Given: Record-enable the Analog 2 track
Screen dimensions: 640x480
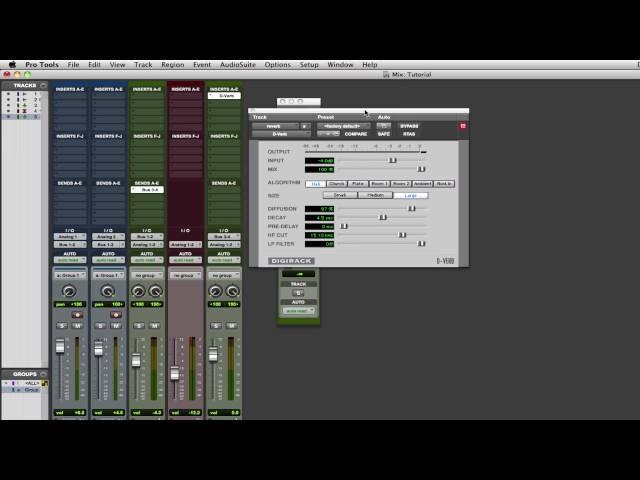Looking at the screenshot, I should click(x=116, y=315).
